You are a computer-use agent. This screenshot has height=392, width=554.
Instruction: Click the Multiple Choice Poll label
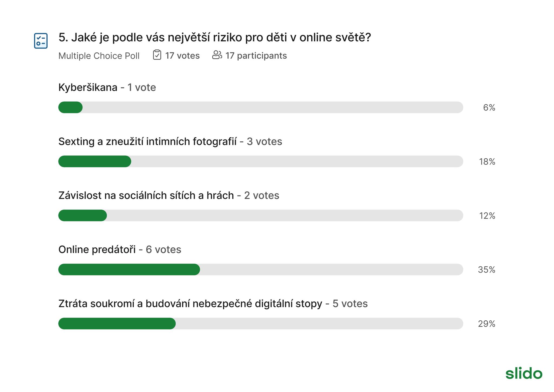click(x=99, y=56)
